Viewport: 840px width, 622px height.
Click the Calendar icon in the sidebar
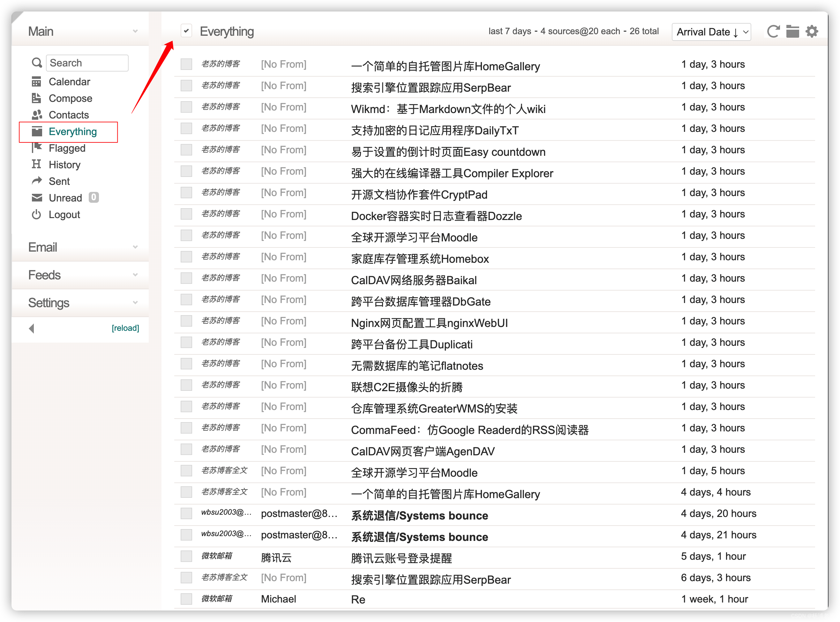(x=36, y=82)
